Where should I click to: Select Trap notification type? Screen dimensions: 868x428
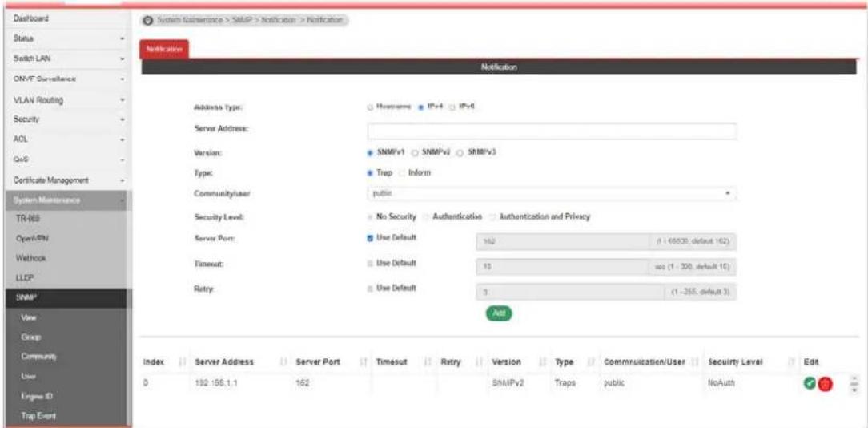click(x=370, y=173)
